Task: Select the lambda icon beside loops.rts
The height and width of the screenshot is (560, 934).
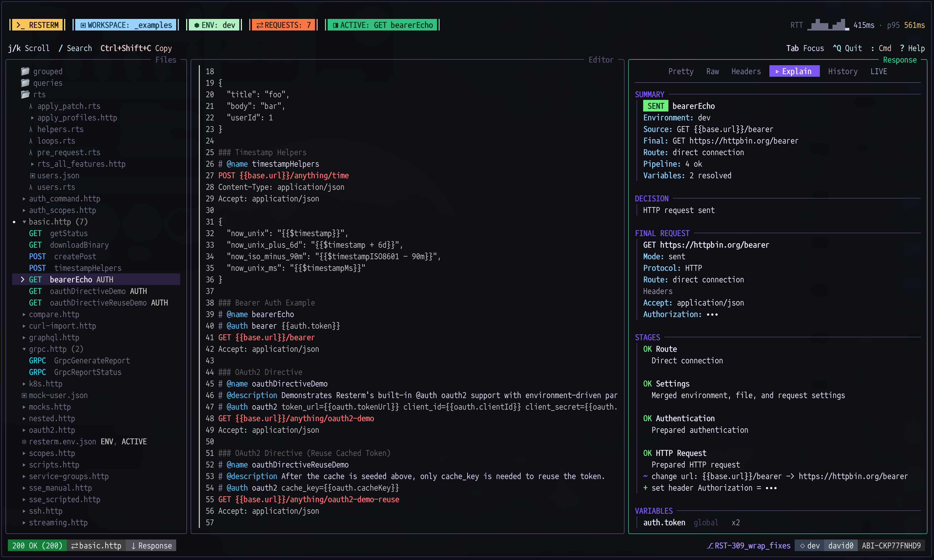Action: [31, 141]
